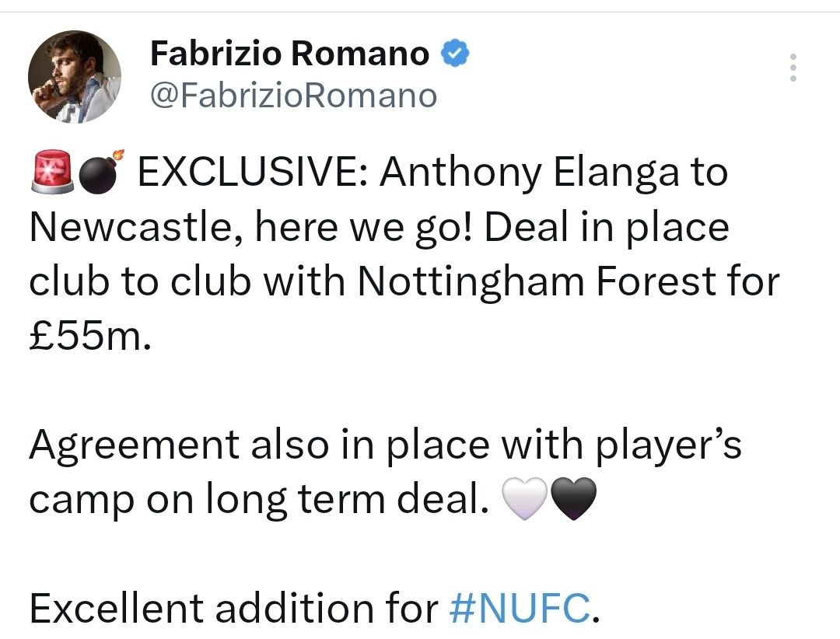Click the red siren emoji
This screenshot has width=840, height=639.
(x=53, y=171)
